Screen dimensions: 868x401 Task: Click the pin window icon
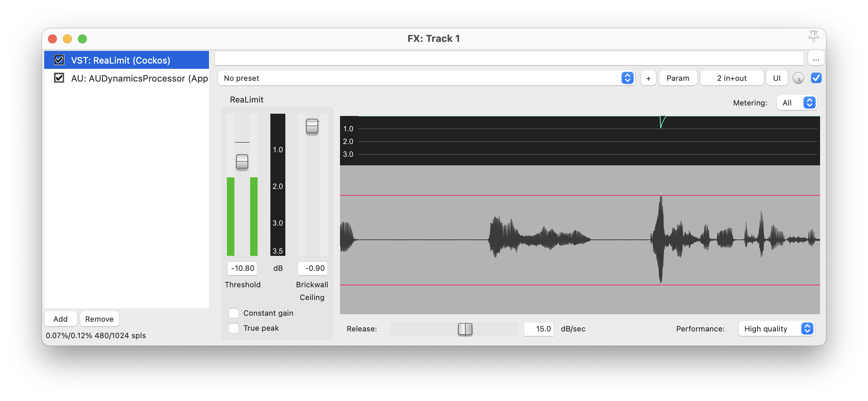point(813,37)
